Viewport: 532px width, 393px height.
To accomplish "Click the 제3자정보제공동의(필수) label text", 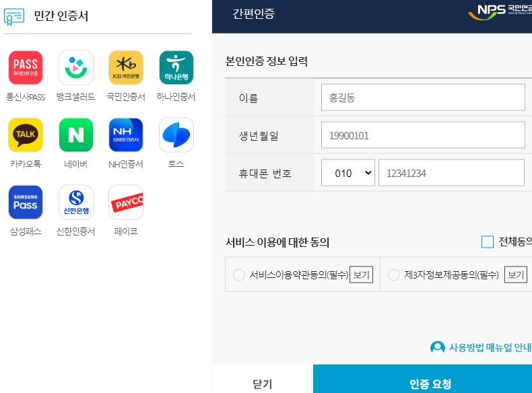I will tap(451, 275).
